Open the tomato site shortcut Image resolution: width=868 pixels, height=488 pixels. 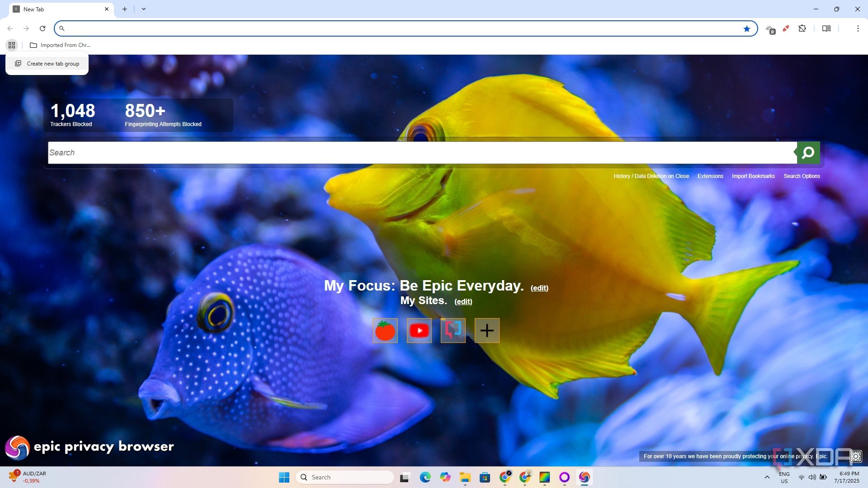385,330
